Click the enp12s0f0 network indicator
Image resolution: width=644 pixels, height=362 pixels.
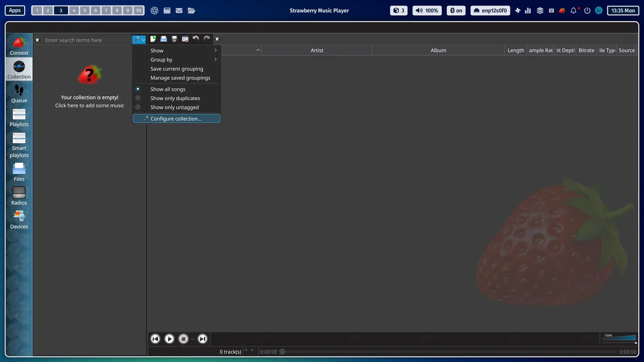pyautogui.click(x=490, y=10)
